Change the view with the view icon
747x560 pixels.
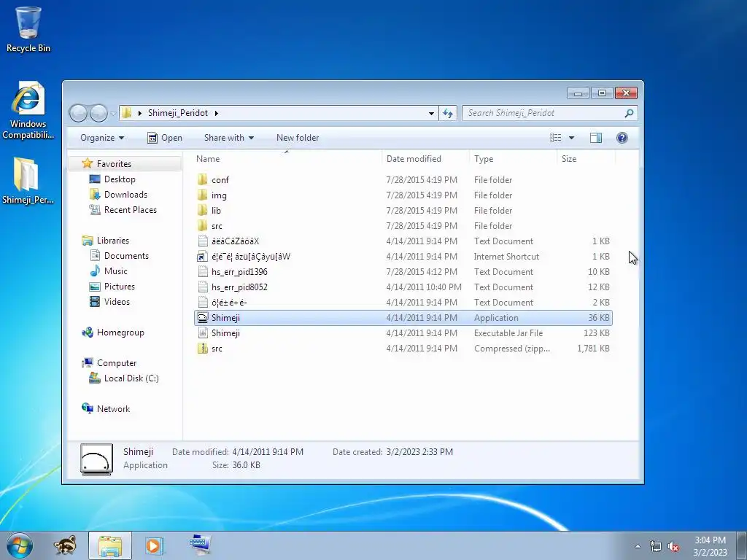coord(555,138)
